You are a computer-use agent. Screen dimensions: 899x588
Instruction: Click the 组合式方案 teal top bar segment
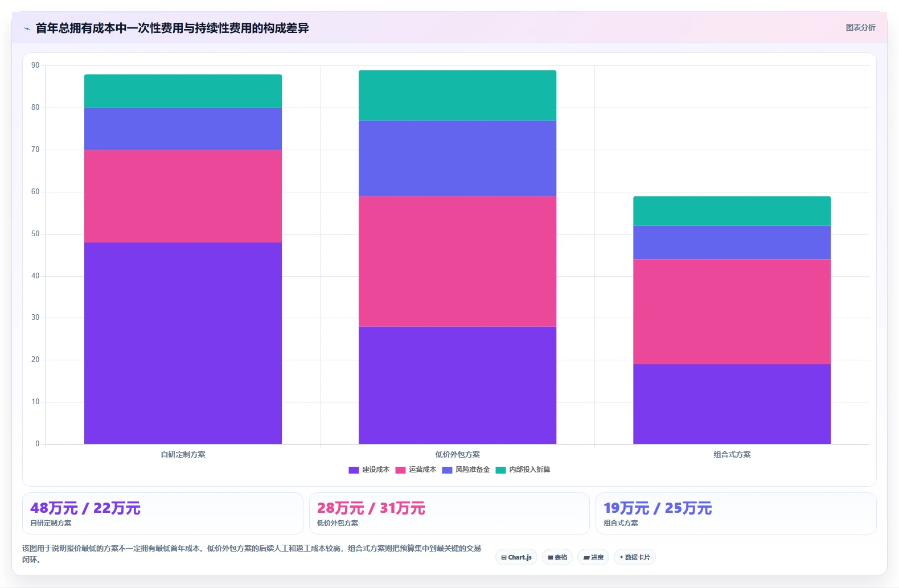tap(732, 211)
